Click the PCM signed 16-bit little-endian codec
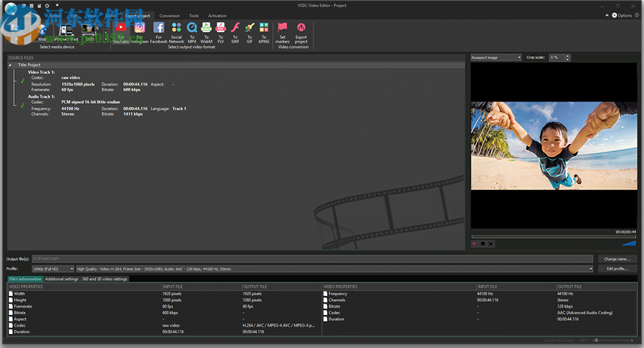Image resolution: width=644 pixels, height=348 pixels. pyautogui.click(x=91, y=102)
